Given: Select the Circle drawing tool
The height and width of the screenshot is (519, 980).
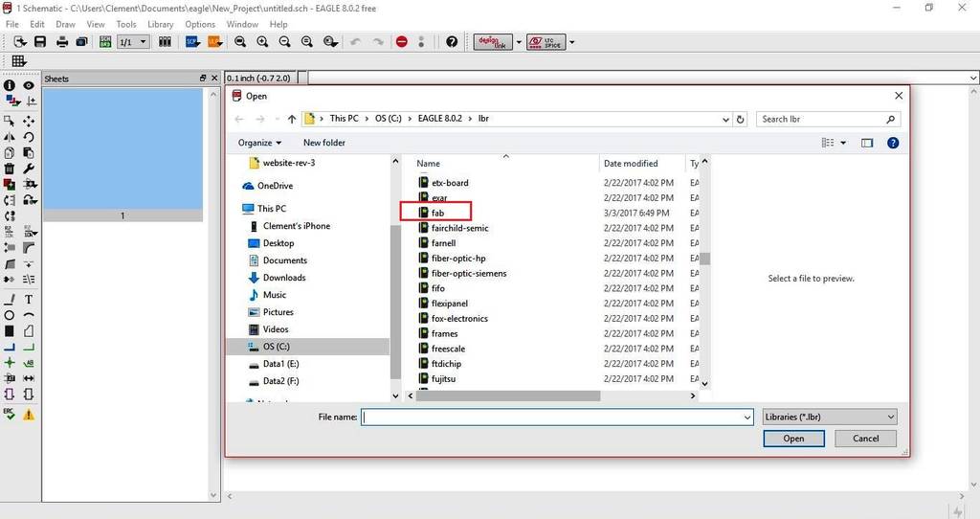Looking at the screenshot, I should coord(10,315).
